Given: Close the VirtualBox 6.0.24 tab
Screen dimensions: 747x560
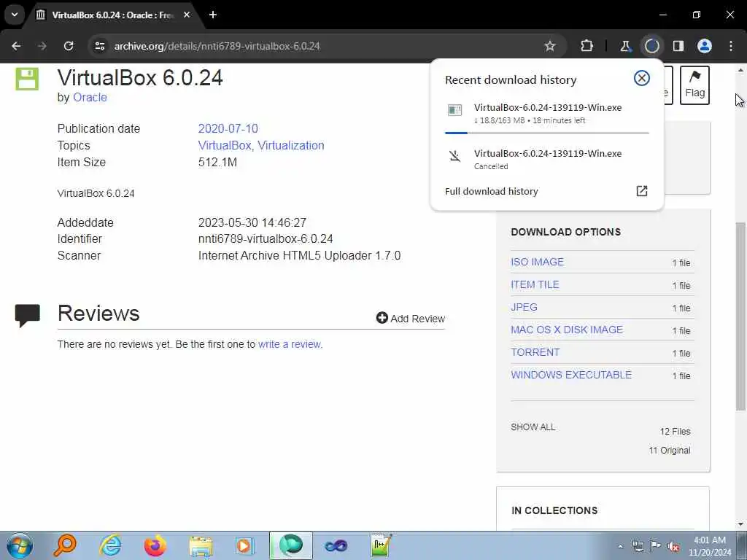Looking at the screenshot, I should tap(187, 15).
